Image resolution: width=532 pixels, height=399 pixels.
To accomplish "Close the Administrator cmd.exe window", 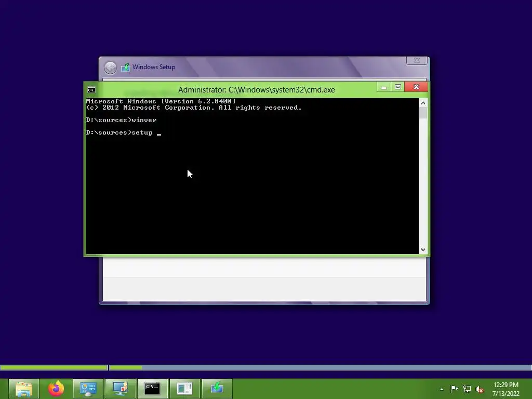I will 416,87.
